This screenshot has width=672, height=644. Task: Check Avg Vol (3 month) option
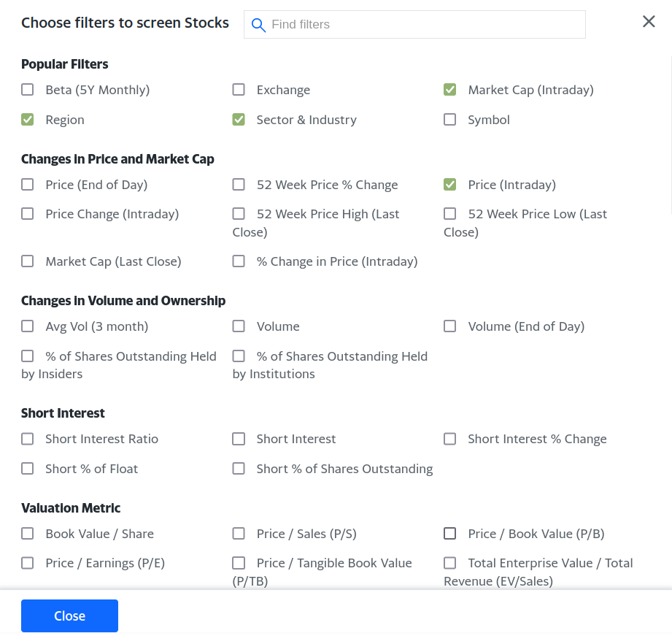(28, 326)
